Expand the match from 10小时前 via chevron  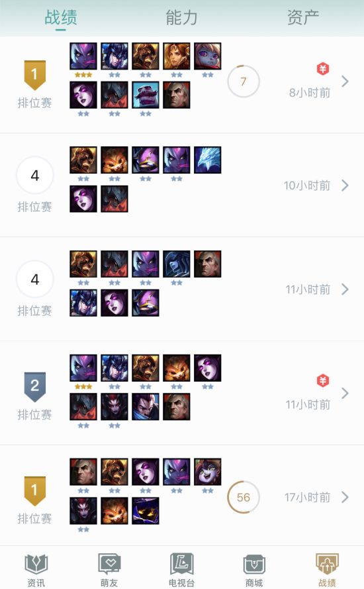345,186
